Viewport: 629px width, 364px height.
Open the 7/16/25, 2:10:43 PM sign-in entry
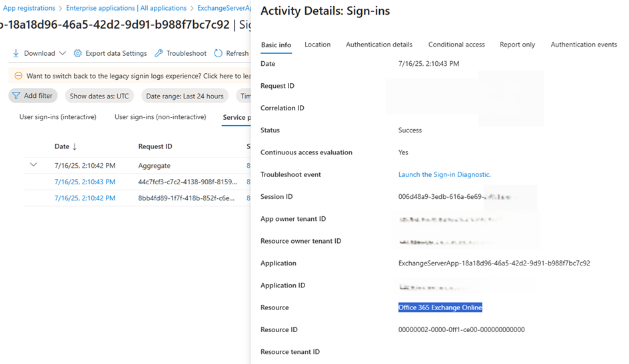pos(85,182)
